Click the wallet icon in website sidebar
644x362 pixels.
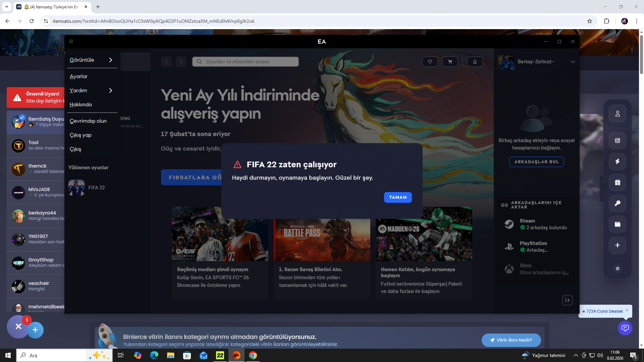click(618, 224)
